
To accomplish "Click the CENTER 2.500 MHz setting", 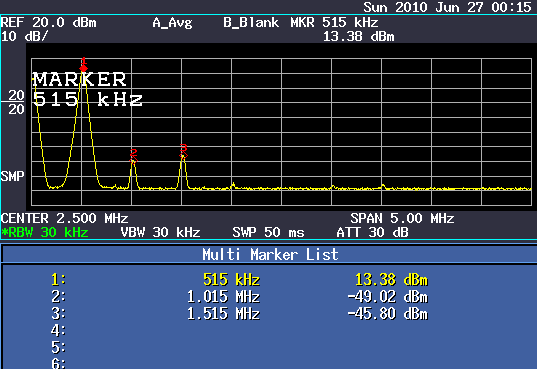I will pyautogui.click(x=64, y=219).
